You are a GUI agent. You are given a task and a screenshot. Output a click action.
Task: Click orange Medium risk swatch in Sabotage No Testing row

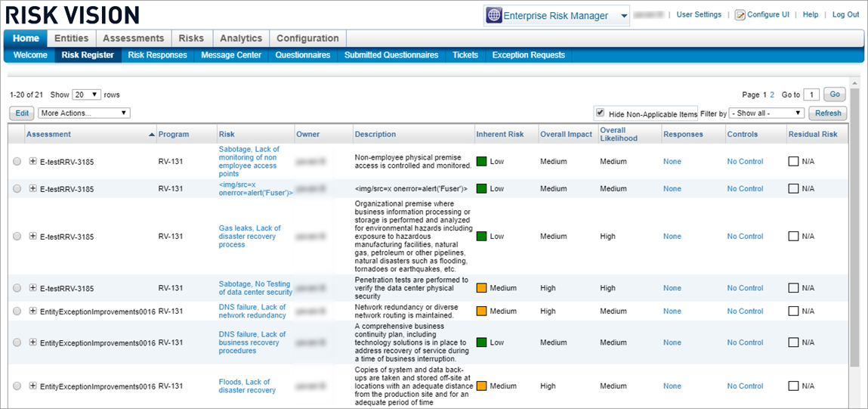[x=481, y=288]
